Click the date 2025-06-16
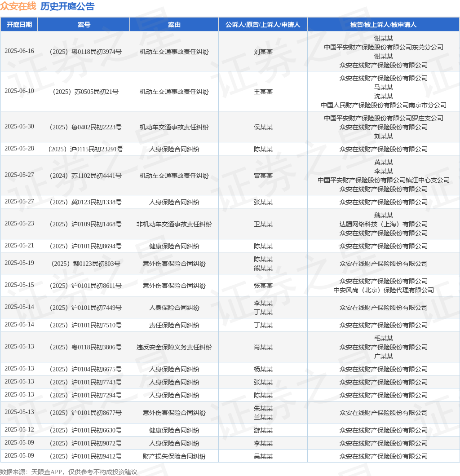460x476 pixels. (x=19, y=51)
